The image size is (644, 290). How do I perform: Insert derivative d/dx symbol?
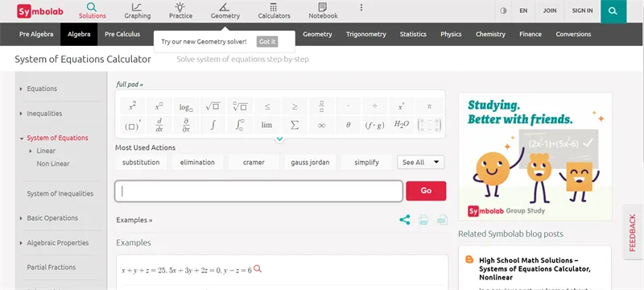(x=159, y=125)
